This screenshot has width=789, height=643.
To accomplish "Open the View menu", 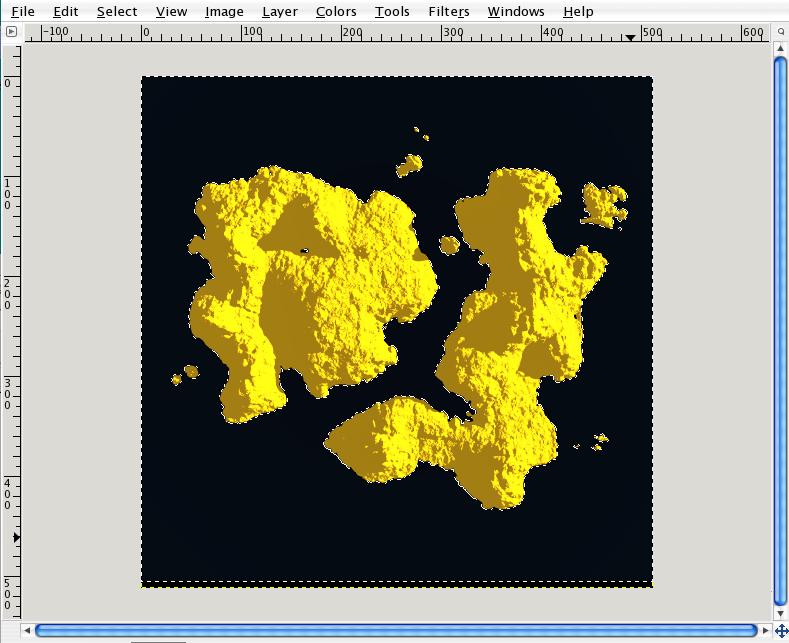I will [171, 11].
